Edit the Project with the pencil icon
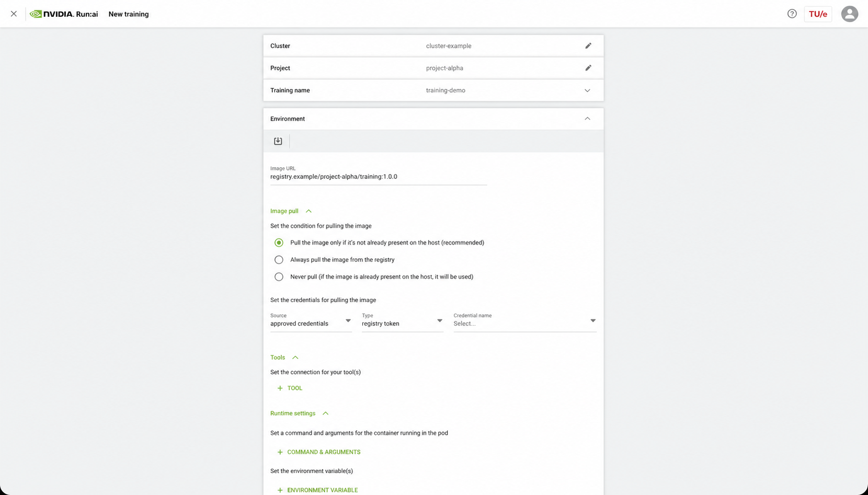 click(588, 68)
